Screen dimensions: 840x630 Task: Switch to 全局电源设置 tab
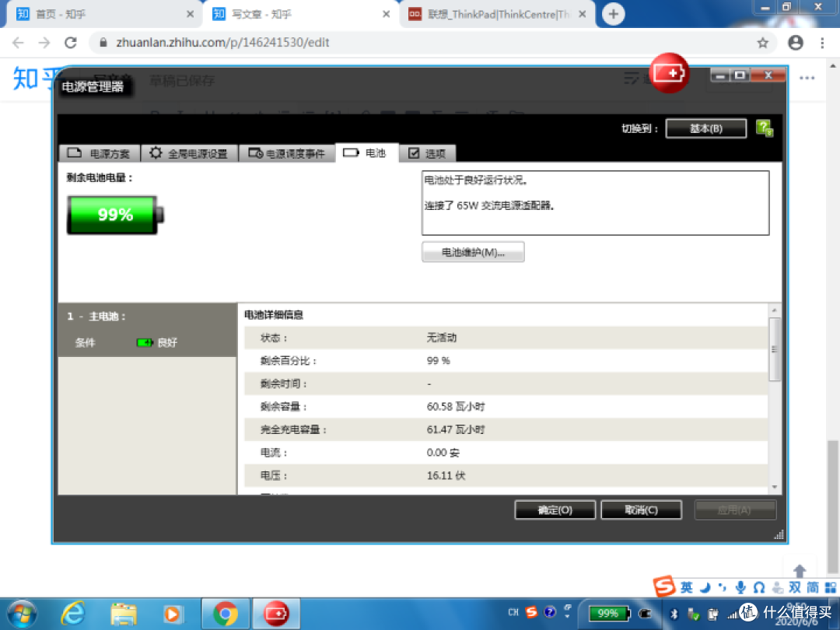pyautogui.click(x=189, y=153)
